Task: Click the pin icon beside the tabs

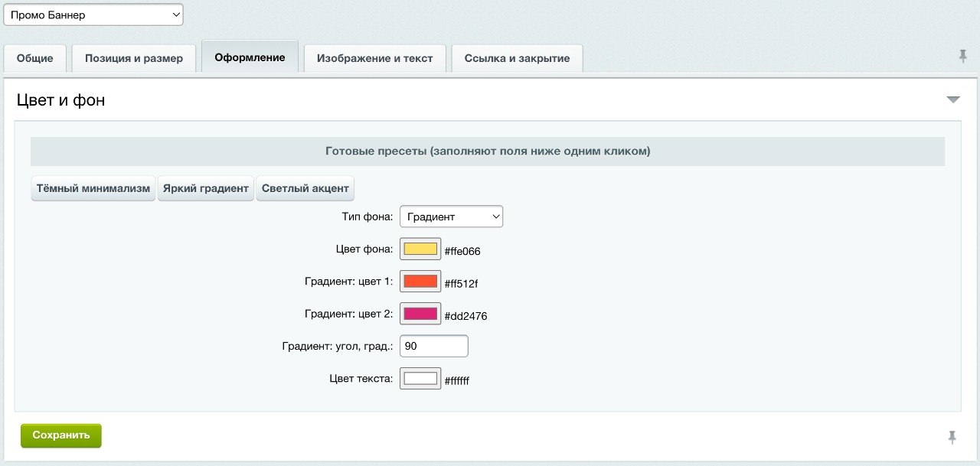Action: click(x=962, y=56)
